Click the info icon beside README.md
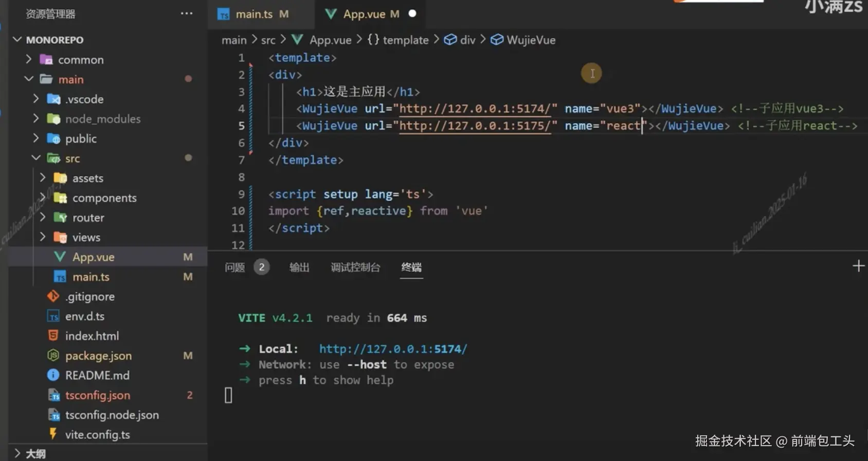868x461 pixels. [53, 375]
